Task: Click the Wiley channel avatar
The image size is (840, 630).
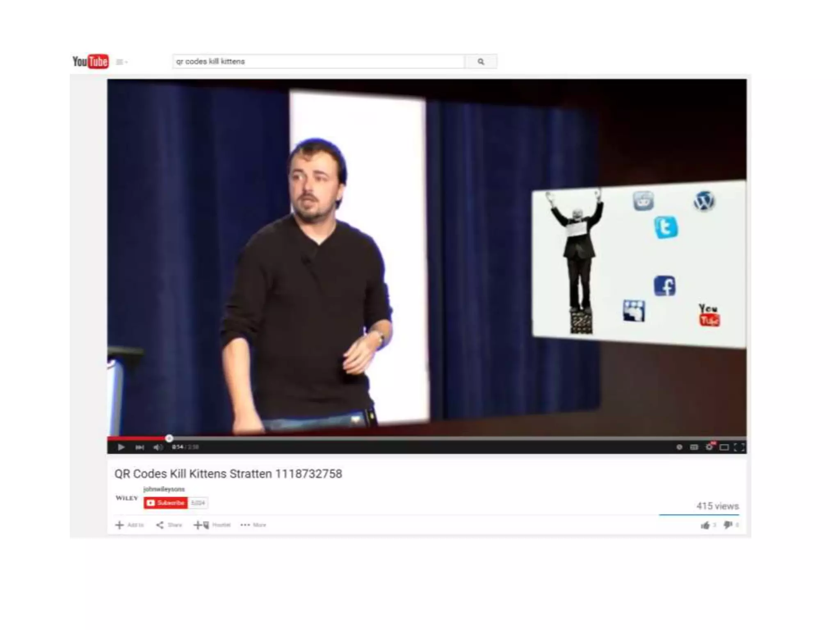Action: pyautogui.click(x=127, y=498)
